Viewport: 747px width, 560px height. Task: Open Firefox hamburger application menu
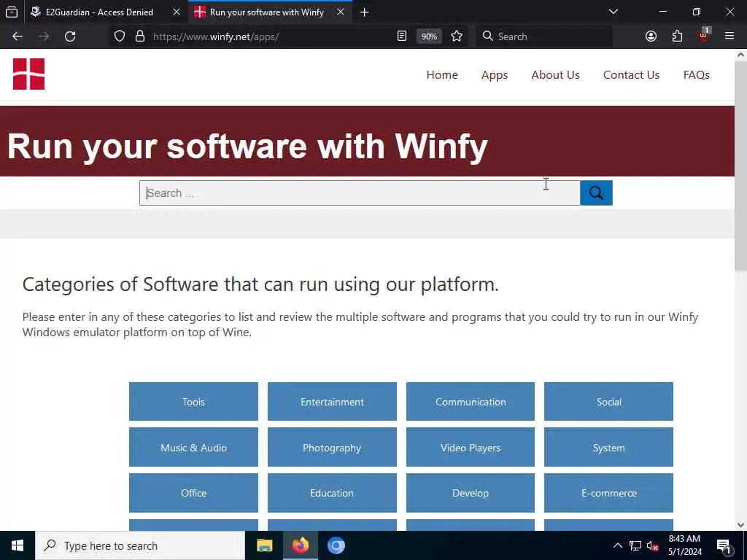[x=729, y=36]
